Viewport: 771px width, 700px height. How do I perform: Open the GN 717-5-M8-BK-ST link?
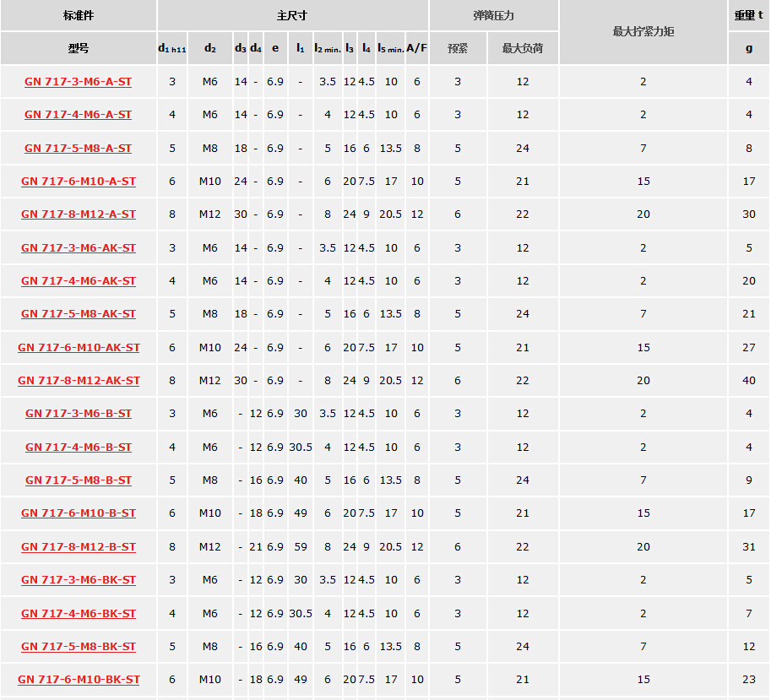point(79,647)
